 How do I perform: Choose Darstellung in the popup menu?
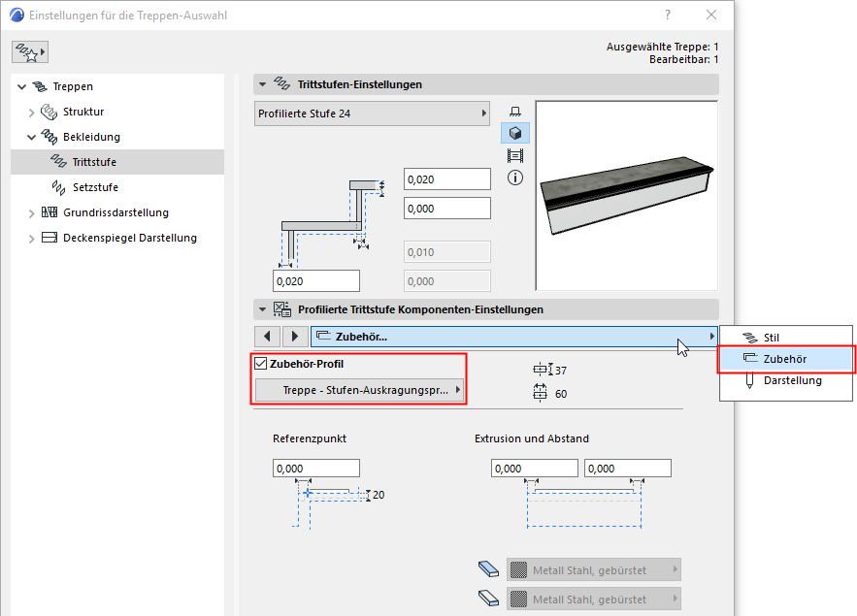coord(786,380)
